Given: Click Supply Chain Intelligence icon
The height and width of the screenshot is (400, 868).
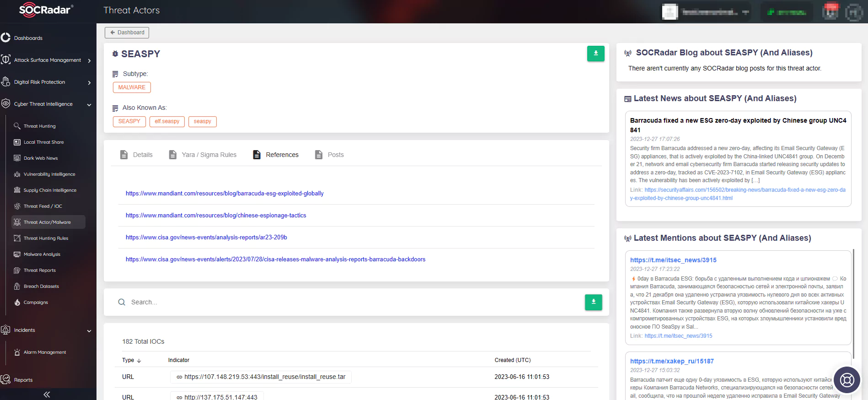Looking at the screenshot, I should (17, 190).
